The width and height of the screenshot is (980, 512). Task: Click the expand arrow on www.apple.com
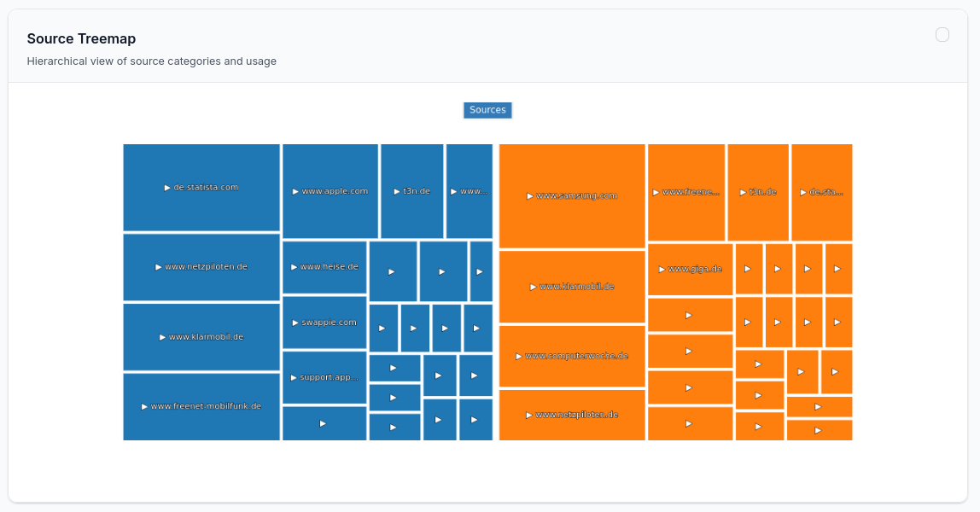(295, 192)
